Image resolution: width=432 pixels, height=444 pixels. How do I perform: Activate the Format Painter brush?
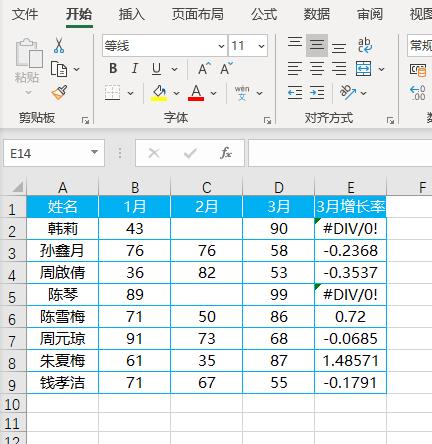tap(59, 93)
